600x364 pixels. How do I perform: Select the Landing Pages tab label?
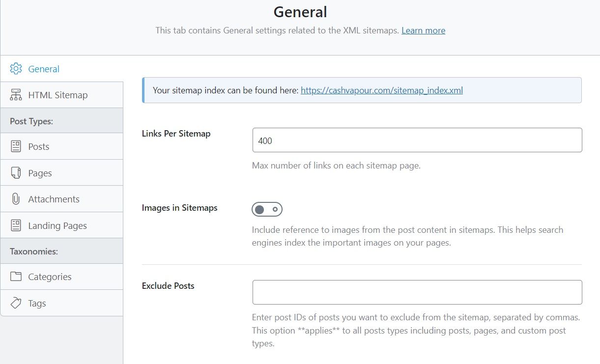[57, 226]
